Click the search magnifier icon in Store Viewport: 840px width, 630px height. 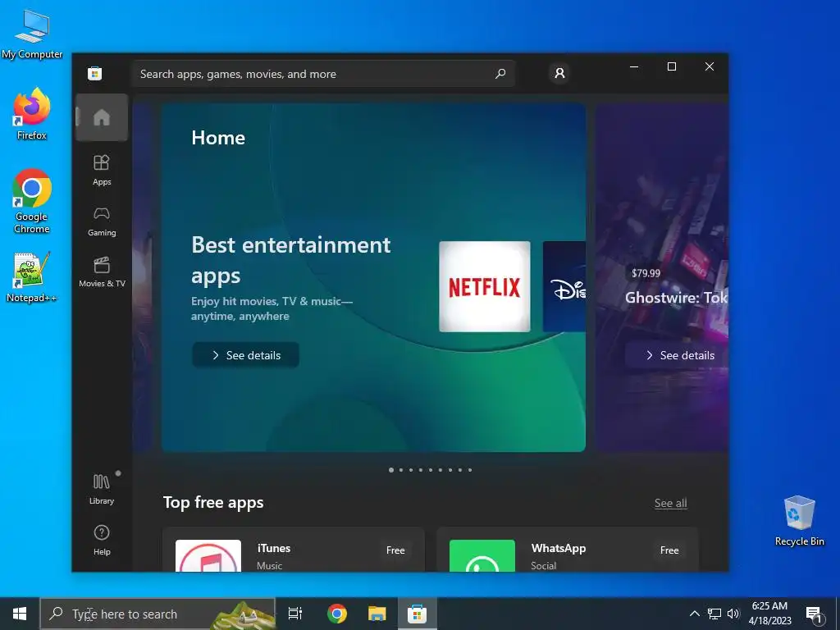500,74
